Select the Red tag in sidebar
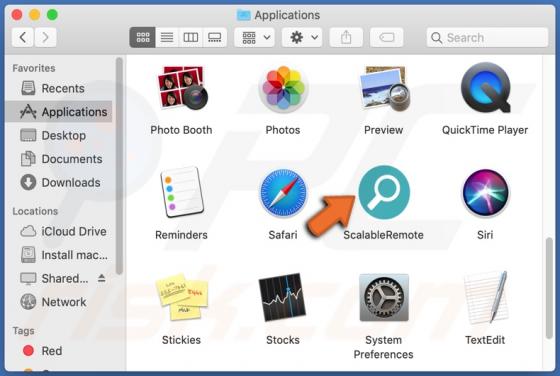Screen dimensions: 560x376 59,351
